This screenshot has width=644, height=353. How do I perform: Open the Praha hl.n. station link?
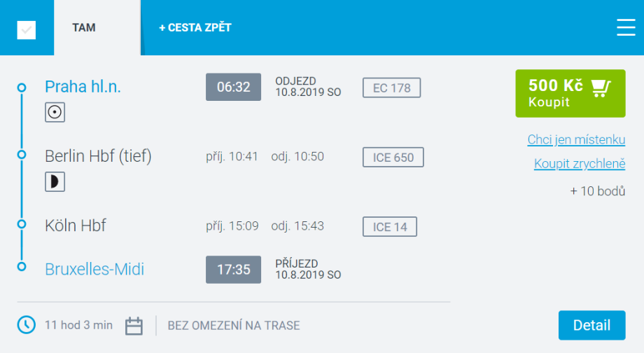(x=83, y=87)
